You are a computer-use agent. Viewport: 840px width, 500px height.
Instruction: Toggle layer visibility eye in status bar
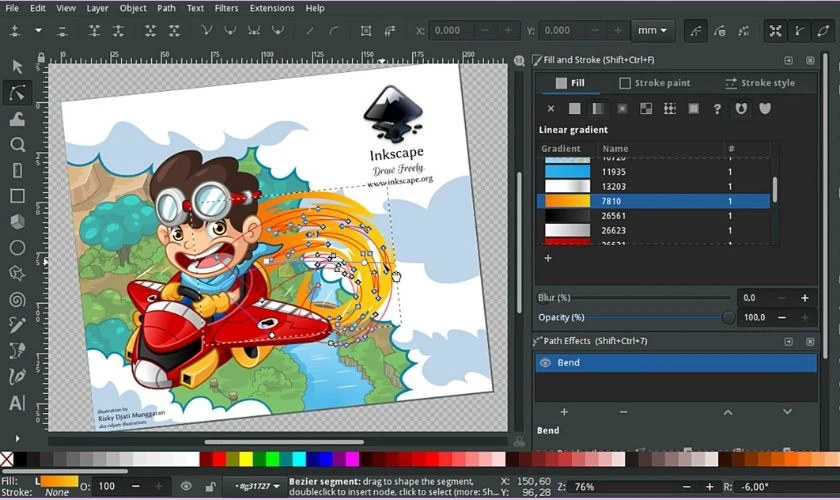coord(186,486)
